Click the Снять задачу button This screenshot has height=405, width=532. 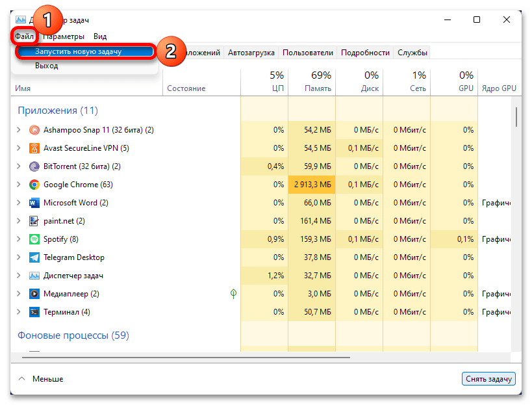pos(488,379)
